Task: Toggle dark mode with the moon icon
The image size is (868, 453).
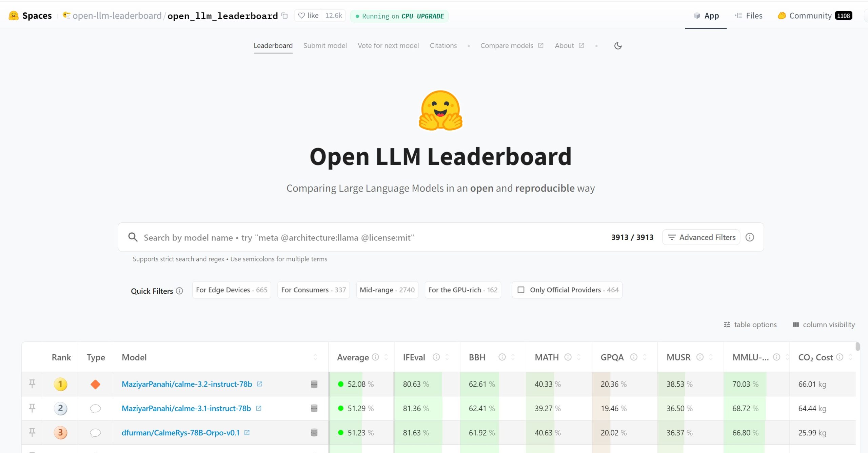Action: pos(618,46)
